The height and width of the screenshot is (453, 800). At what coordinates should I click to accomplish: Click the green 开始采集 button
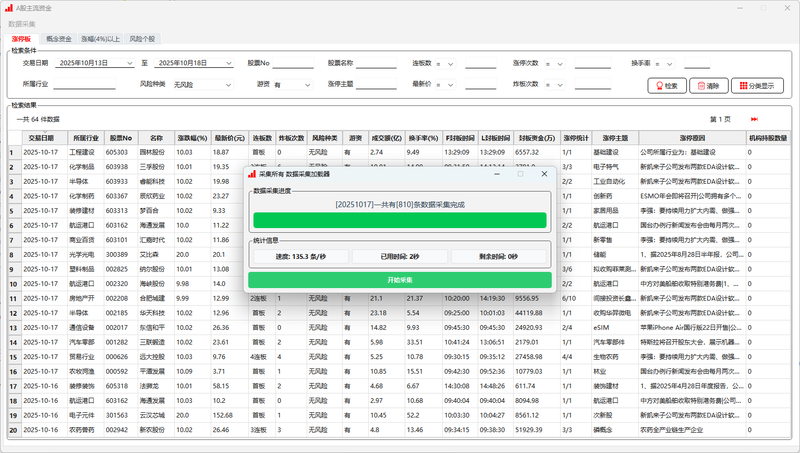(399, 280)
